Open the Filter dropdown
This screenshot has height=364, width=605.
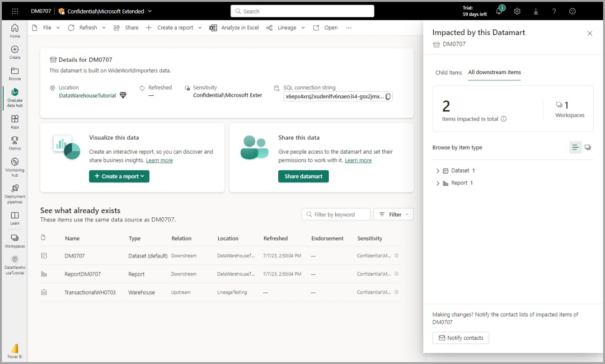pos(393,214)
